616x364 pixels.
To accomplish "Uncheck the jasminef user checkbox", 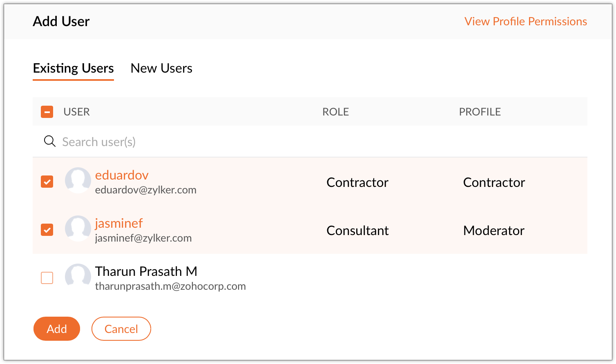I will 47,230.
